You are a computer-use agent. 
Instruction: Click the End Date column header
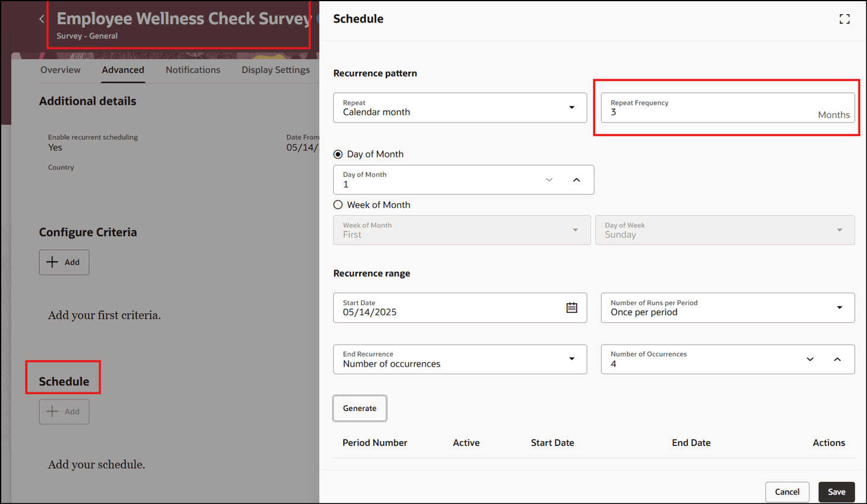(691, 442)
